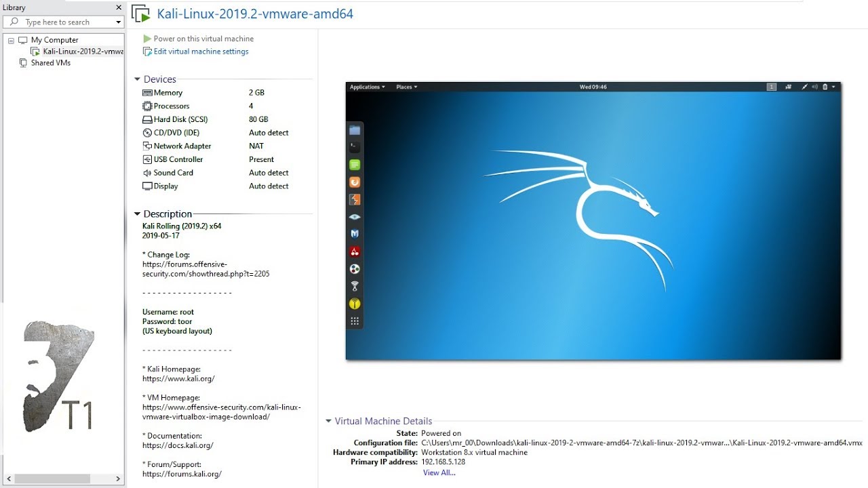Click the Library horizontal scrollbar right arrow
Viewport: 868px width, 488px height.
118,479
